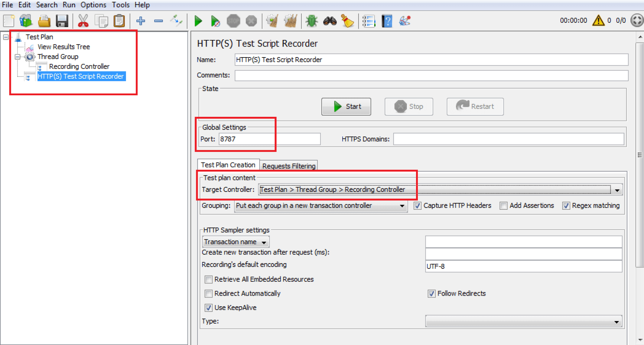Click the Open file folder icon
This screenshot has width=644, height=345.
pyautogui.click(x=44, y=21)
